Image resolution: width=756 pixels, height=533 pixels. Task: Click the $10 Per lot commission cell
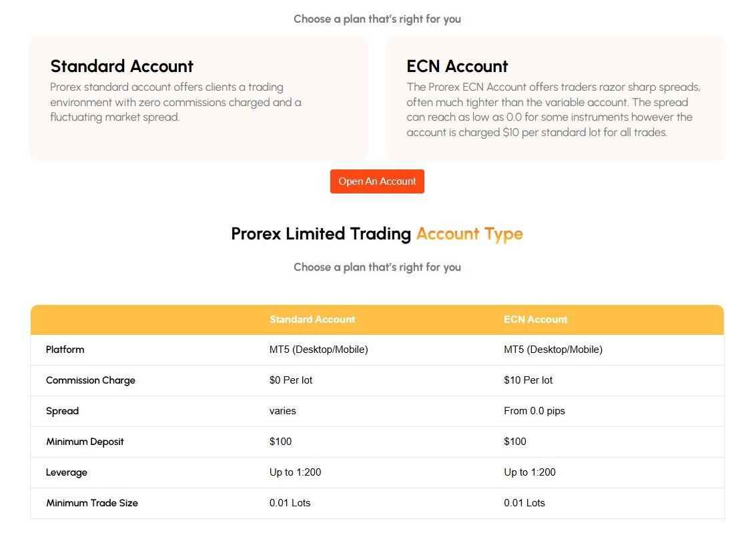(528, 380)
